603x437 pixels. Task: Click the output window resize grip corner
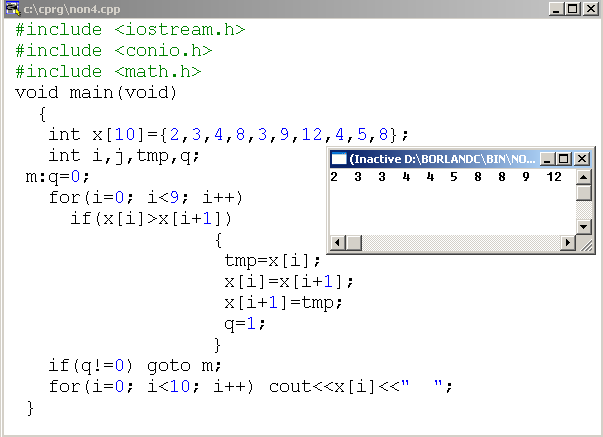[x=586, y=245]
